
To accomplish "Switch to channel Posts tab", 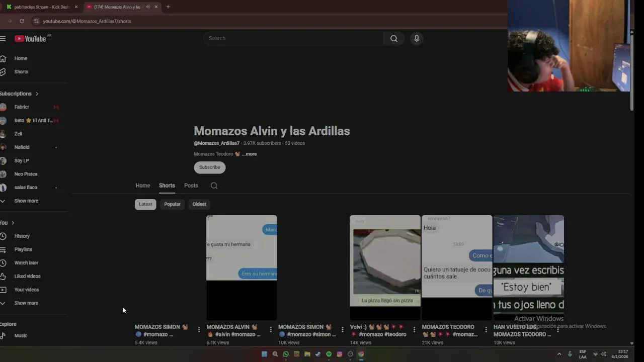I will tap(191, 186).
